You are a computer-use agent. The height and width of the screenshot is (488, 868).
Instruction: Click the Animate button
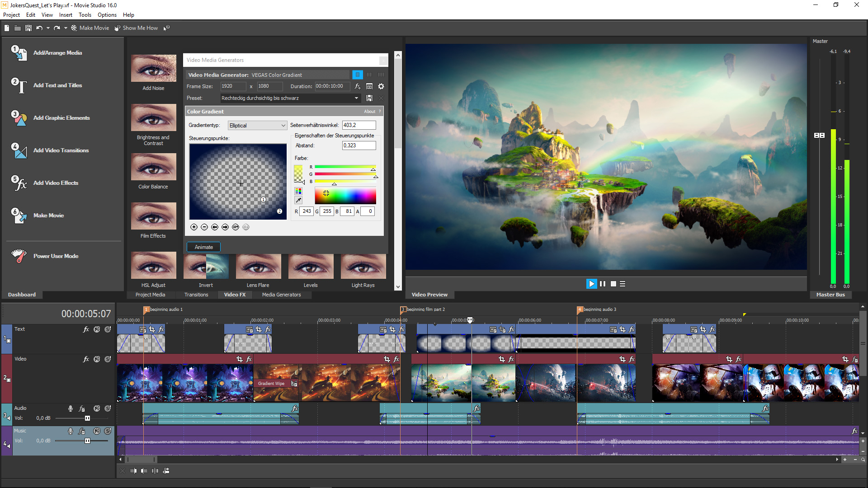203,247
